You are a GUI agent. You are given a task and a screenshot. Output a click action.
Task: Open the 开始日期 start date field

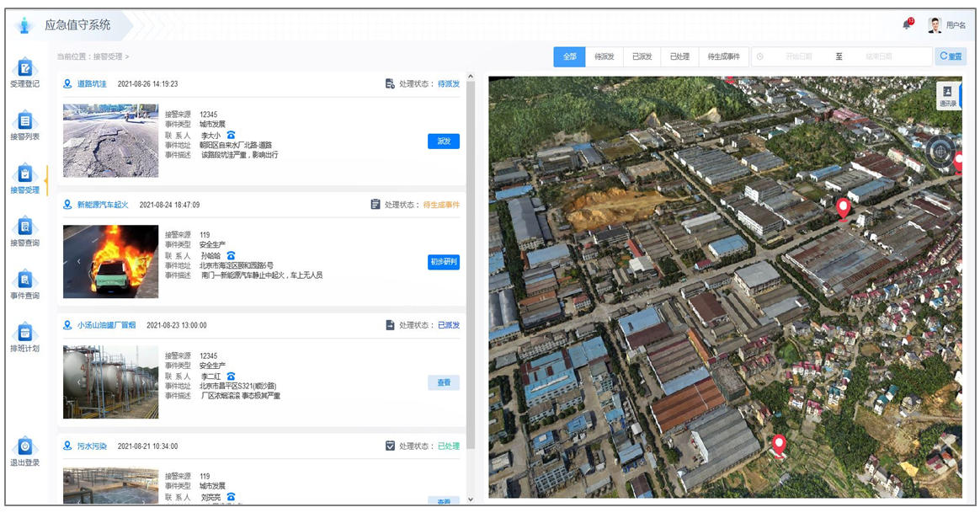tap(798, 56)
